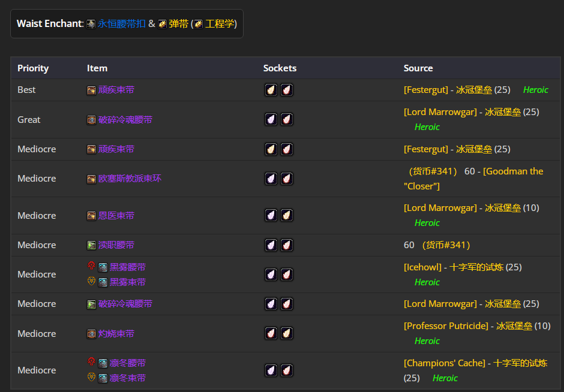Open the 工程学 profession link
Viewport: 564px width, 392px height.
(x=220, y=24)
